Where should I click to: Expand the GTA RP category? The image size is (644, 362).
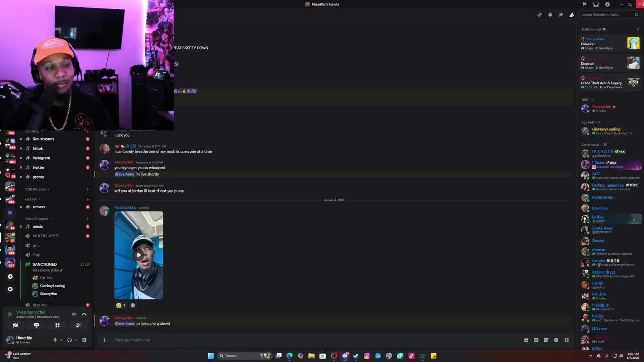tap(33, 199)
